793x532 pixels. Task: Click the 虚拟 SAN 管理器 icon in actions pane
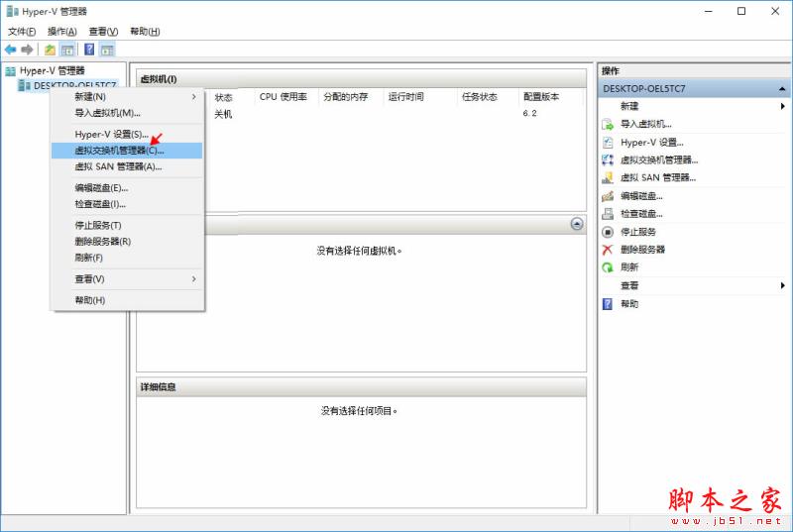[608, 178]
